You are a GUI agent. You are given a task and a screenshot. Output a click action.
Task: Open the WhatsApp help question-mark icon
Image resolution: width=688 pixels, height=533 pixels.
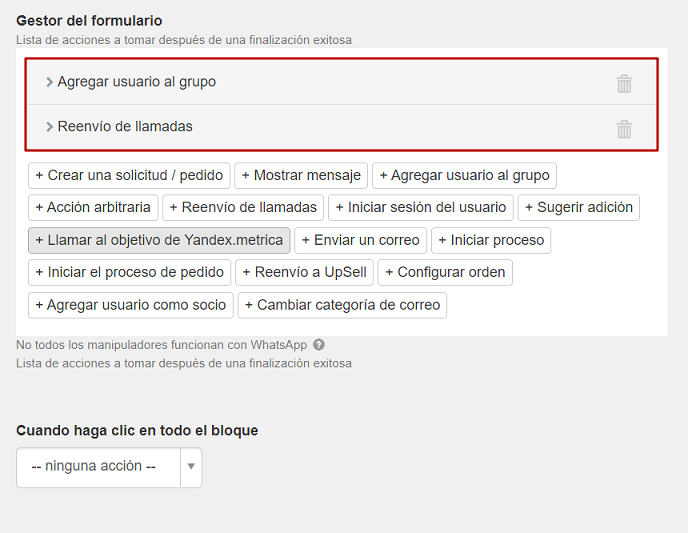click(x=319, y=345)
